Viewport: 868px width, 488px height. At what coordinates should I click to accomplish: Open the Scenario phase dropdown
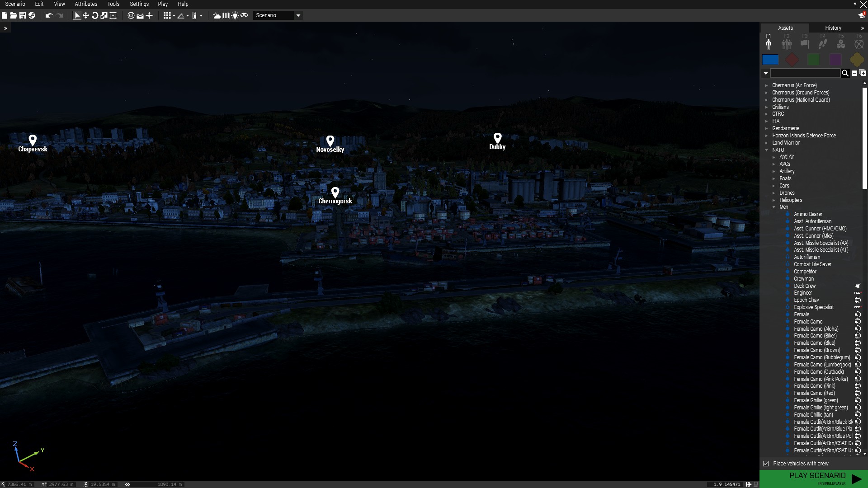pyautogui.click(x=298, y=15)
